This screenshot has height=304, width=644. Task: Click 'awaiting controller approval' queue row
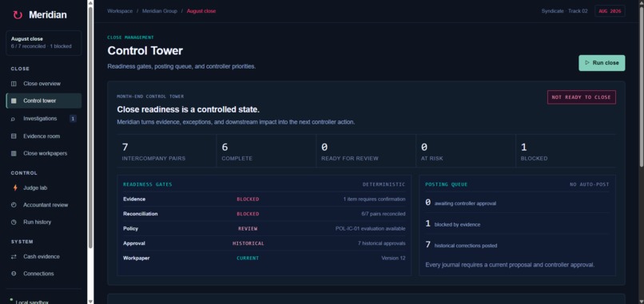517,203
